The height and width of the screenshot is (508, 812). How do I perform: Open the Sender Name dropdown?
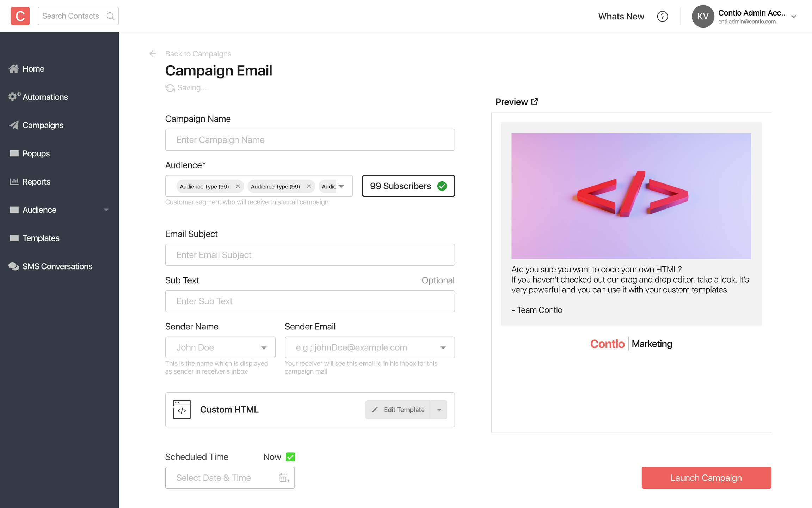coord(264,347)
